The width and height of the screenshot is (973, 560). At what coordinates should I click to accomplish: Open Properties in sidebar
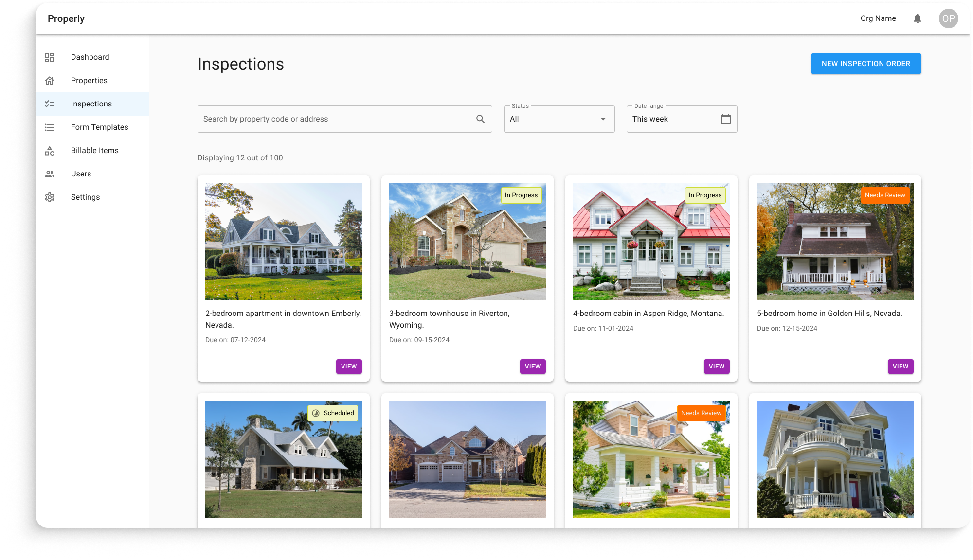[92, 81]
